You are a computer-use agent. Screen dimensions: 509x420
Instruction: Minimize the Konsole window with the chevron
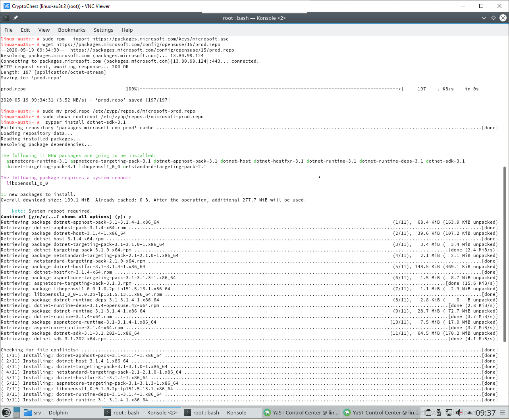click(484, 18)
